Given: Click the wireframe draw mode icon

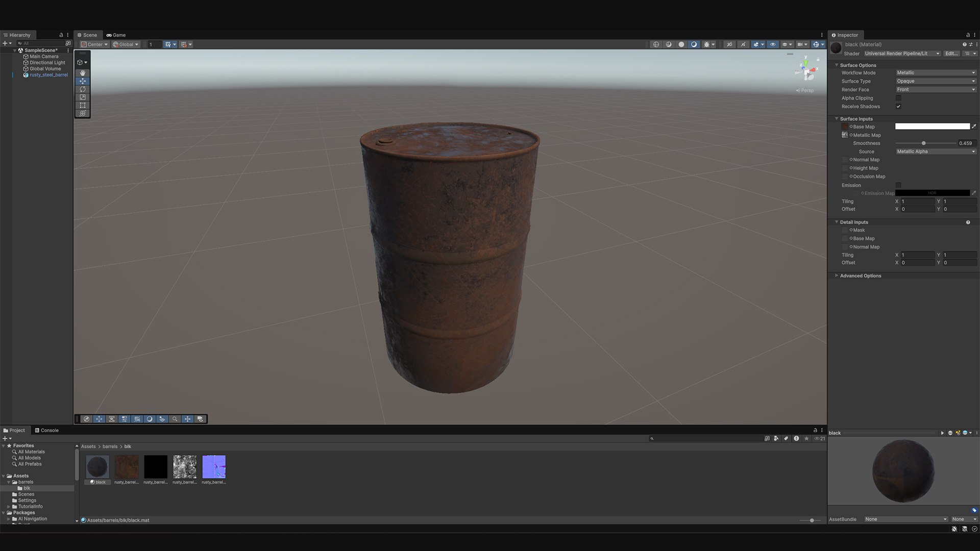Looking at the screenshot, I should [656, 44].
